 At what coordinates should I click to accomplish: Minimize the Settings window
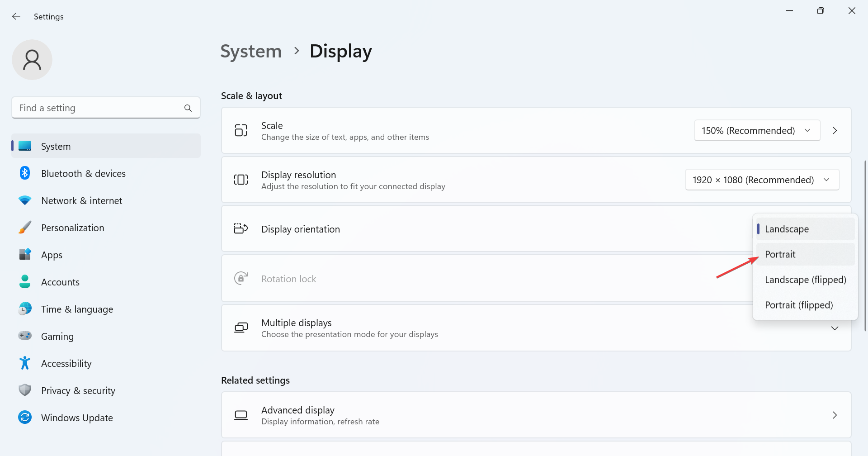(790, 11)
